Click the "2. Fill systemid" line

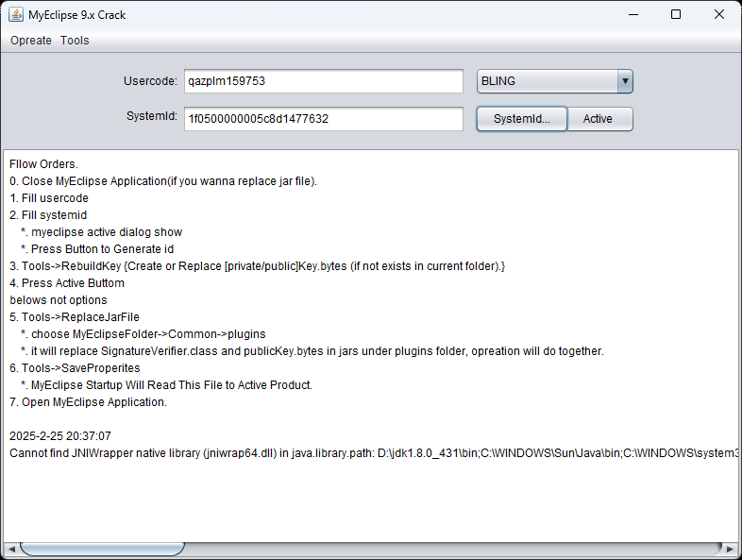[x=48, y=215]
